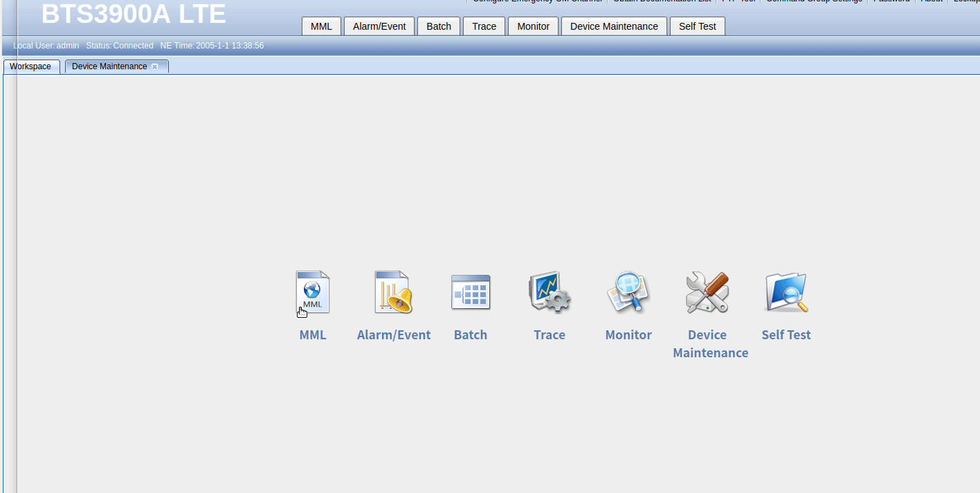This screenshot has width=980, height=493.
Task: Click the Trace button in top bar
Action: tap(484, 26)
